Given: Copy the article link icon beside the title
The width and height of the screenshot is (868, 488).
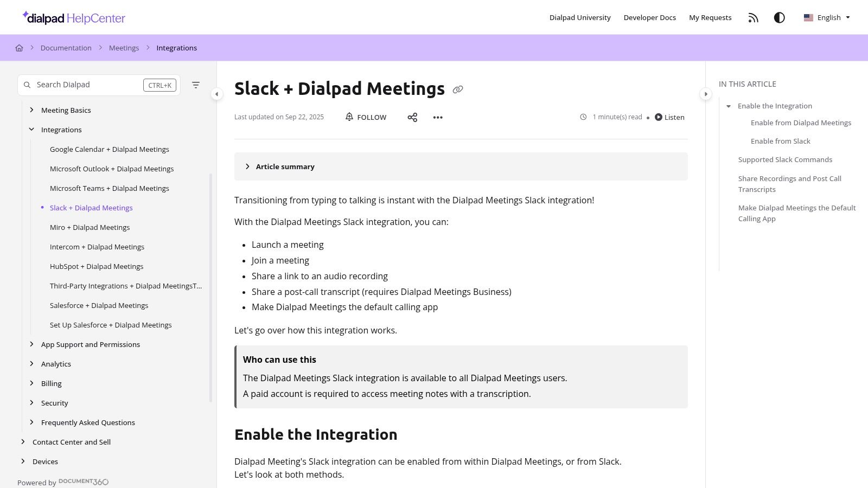Looking at the screenshot, I should 458,89.
